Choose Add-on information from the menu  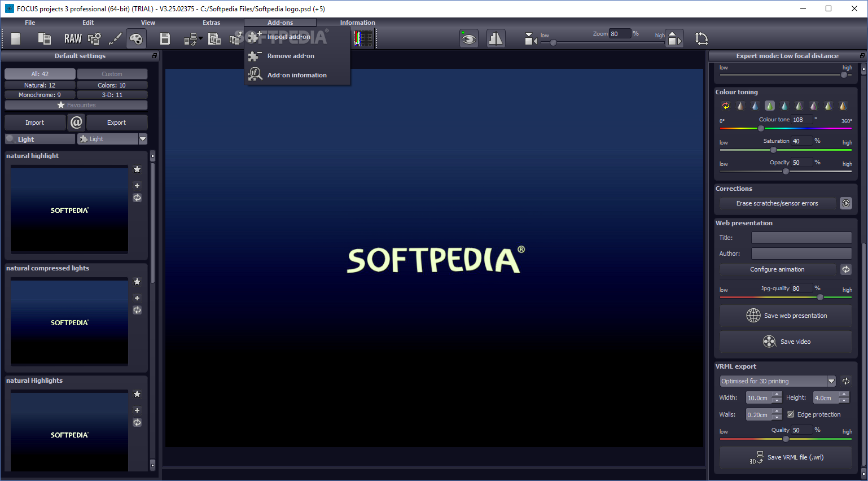(297, 75)
